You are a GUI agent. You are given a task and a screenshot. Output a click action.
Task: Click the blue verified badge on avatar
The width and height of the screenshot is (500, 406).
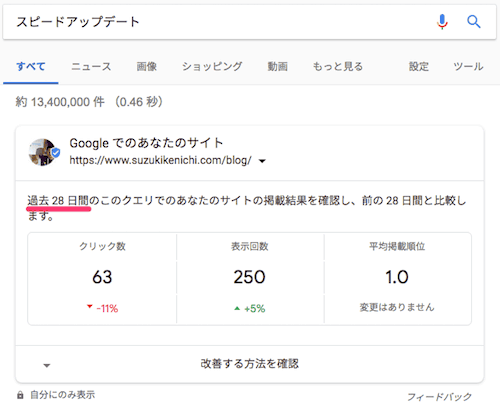pos(56,153)
